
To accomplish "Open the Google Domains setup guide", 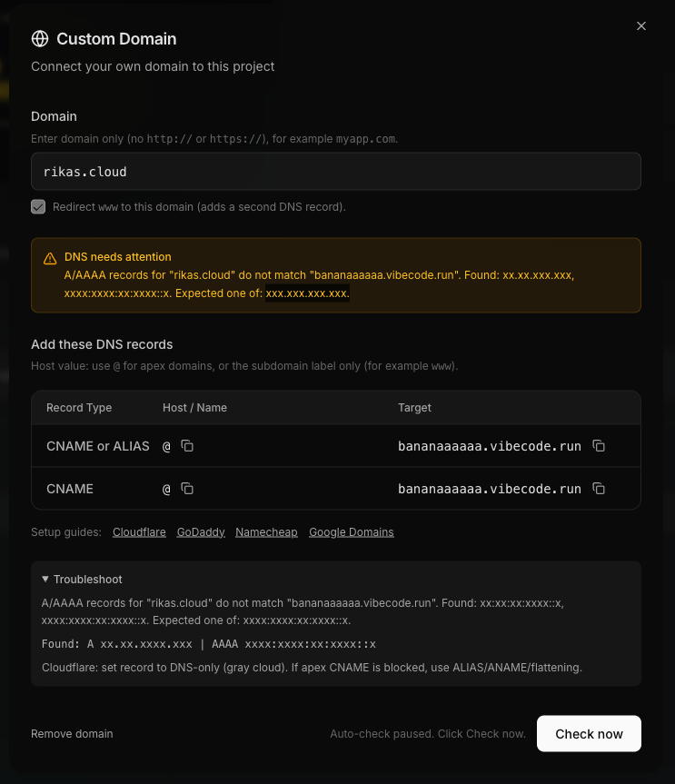I will pos(352,531).
